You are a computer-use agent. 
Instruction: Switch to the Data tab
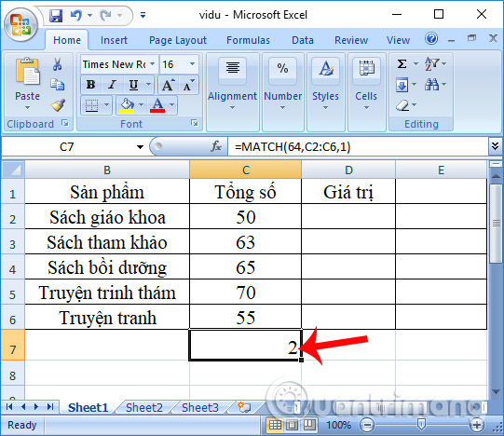(x=303, y=40)
